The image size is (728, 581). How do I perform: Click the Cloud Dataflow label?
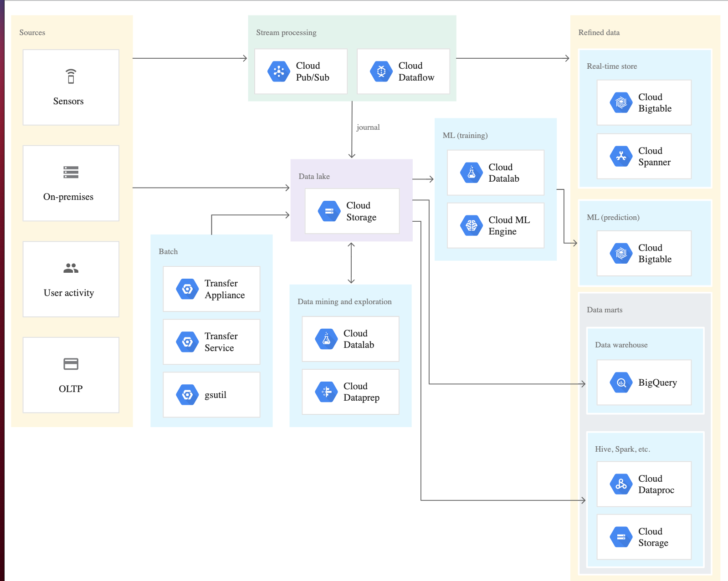point(416,71)
